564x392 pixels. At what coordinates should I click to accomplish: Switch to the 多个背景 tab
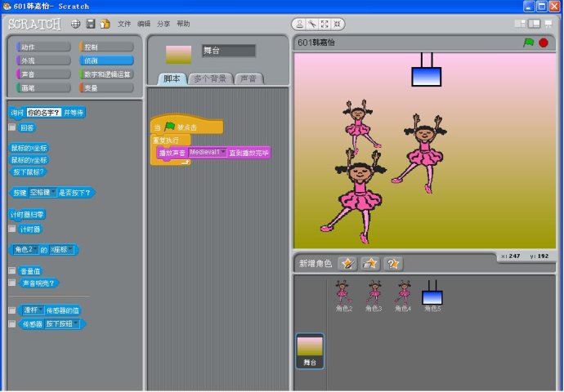pos(210,78)
